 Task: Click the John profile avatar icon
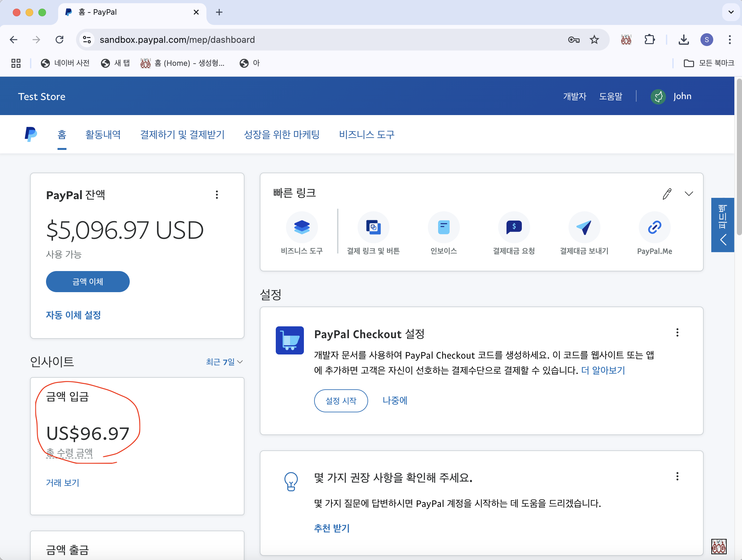tap(658, 97)
